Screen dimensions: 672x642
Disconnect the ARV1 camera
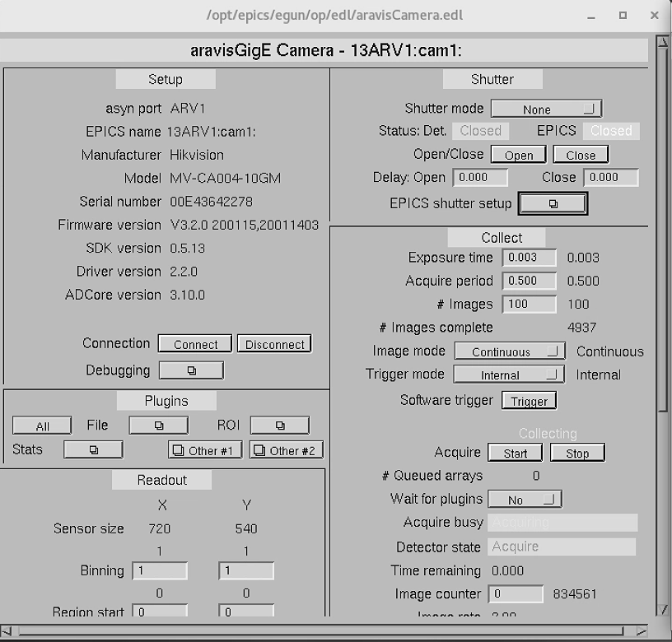pos(274,343)
